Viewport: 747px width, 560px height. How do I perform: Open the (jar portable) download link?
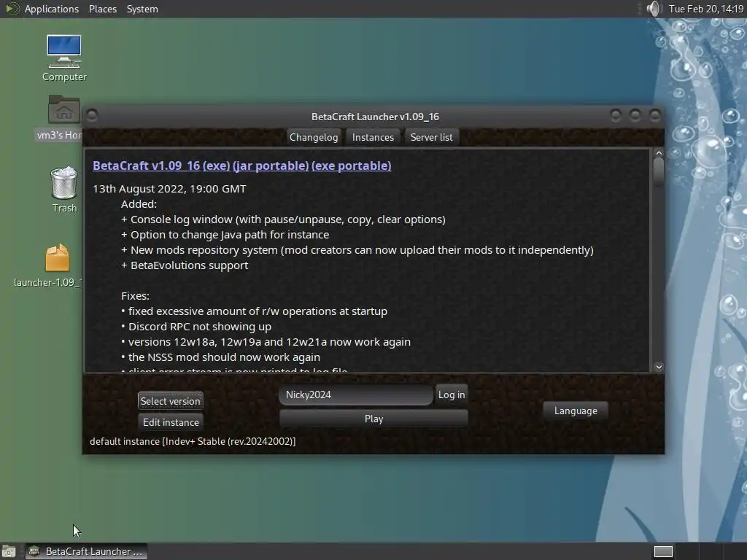(x=271, y=166)
